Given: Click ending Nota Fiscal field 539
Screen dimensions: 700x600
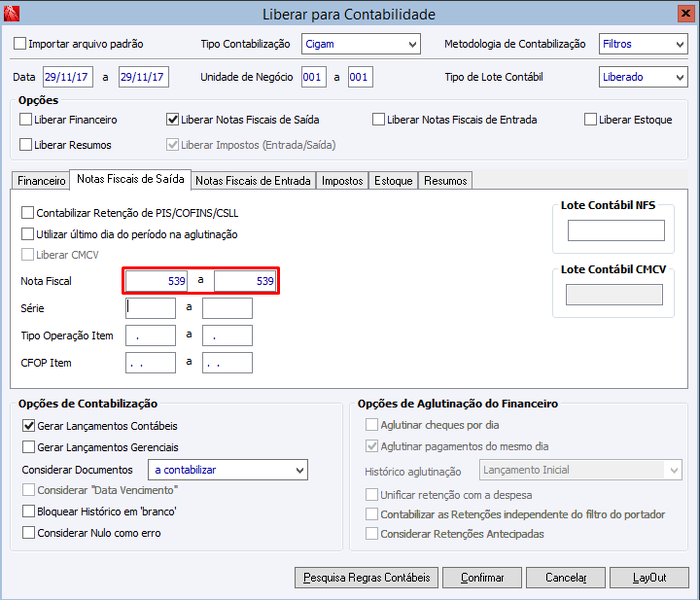Looking at the screenshot, I should pyautogui.click(x=245, y=281).
